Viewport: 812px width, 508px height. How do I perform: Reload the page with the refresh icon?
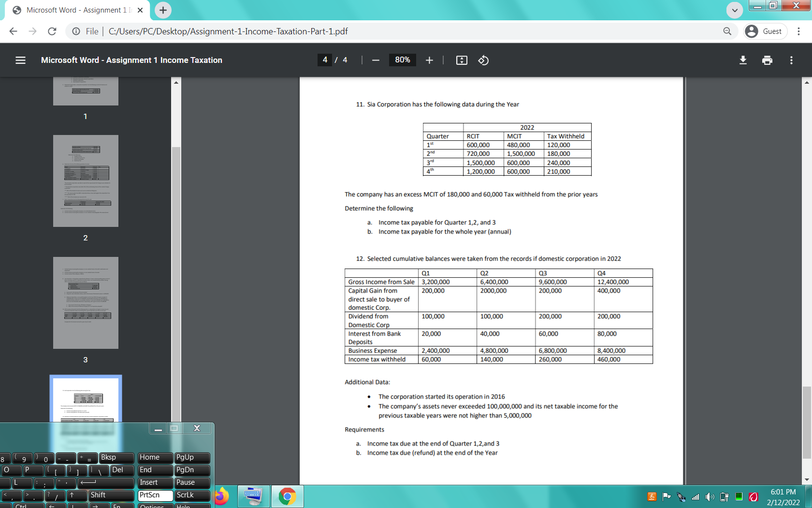click(52, 31)
